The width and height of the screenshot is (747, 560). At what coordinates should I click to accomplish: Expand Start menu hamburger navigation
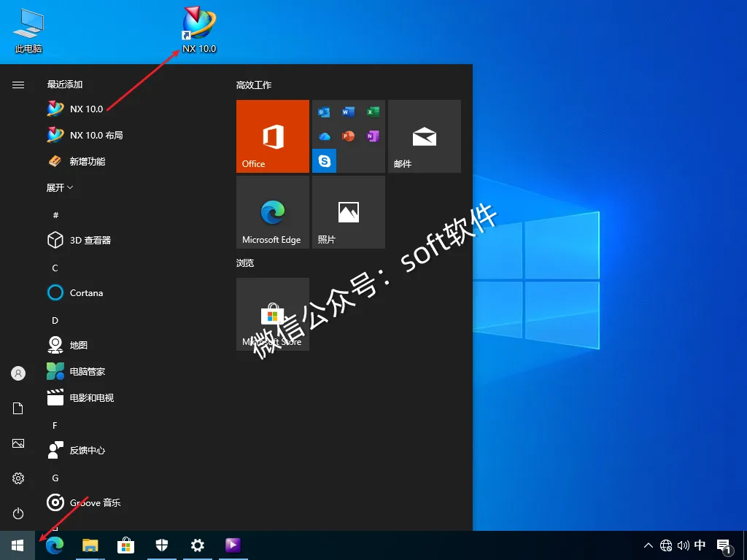18,85
